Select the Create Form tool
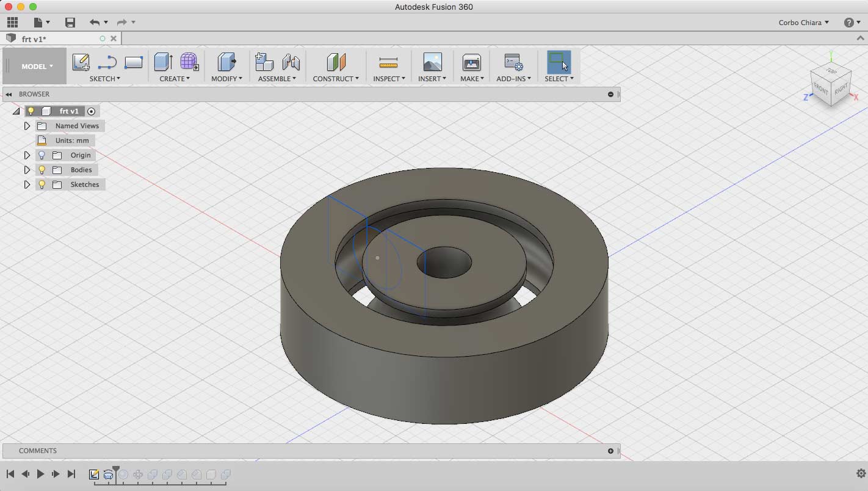Viewport: 868px width, 491px height. 189,62
